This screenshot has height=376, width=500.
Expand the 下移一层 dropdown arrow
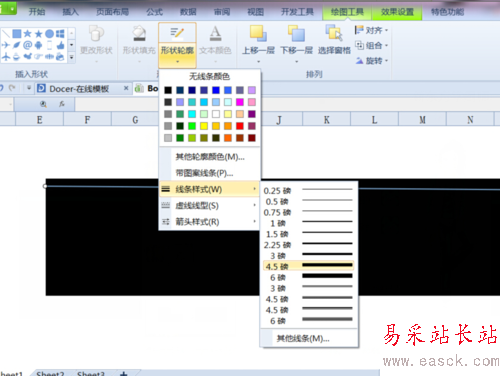tap(296, 62)
